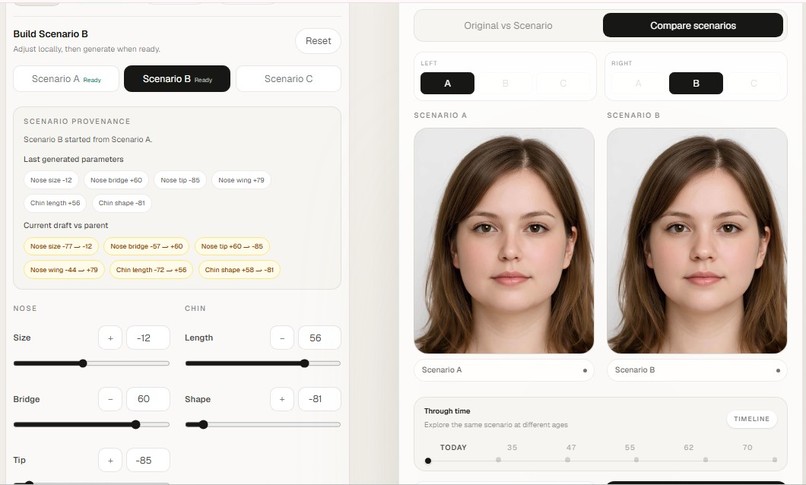Switch to Scenario A tab
The height and width of the screenshot is (485, 806).
(66, 79)
